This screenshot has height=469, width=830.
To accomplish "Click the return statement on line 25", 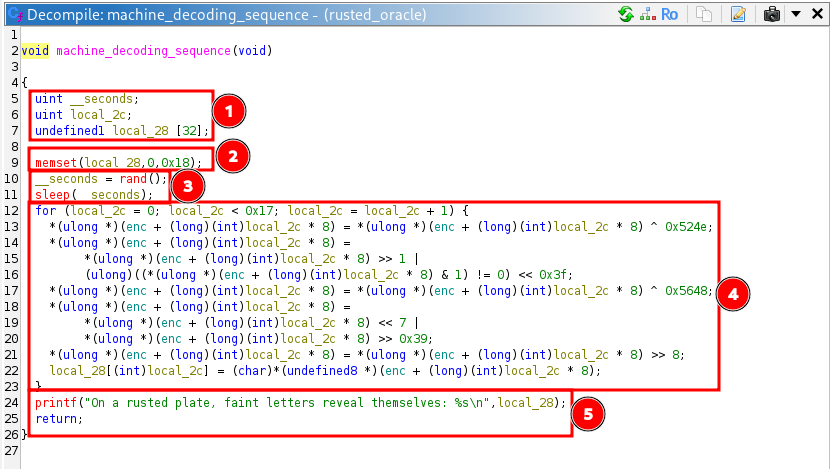I will click(55, 419).
